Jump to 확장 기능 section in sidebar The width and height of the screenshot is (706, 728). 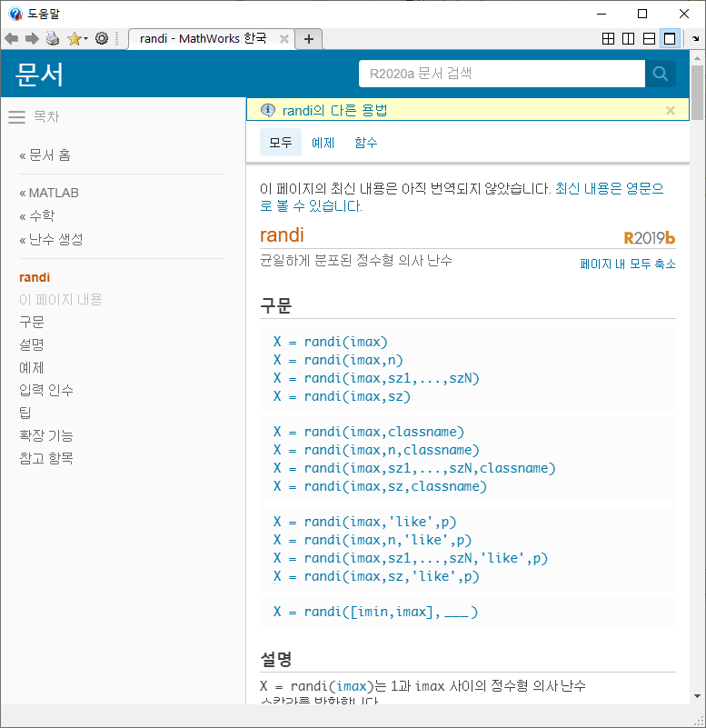point(46,435)
